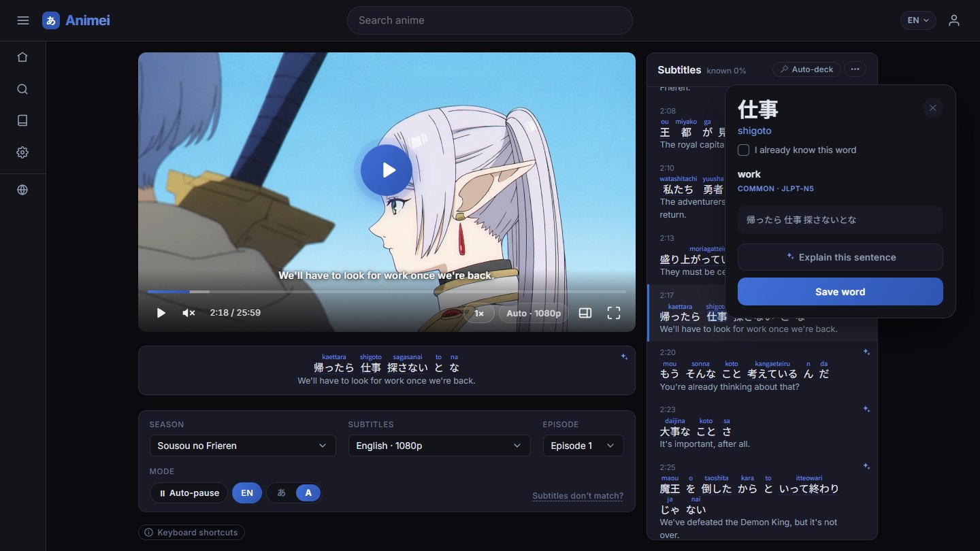Click Auto-deck button

(807, 69)
